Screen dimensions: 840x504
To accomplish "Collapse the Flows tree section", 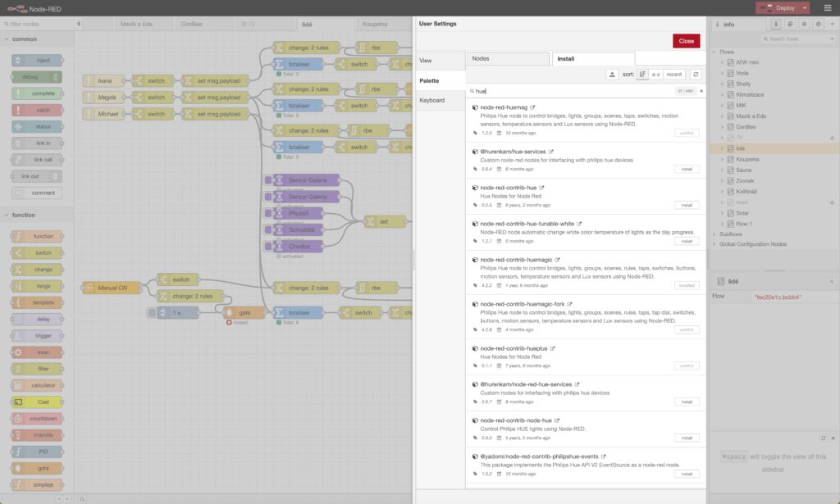I will pyautogui.click(x=714, y=52).
